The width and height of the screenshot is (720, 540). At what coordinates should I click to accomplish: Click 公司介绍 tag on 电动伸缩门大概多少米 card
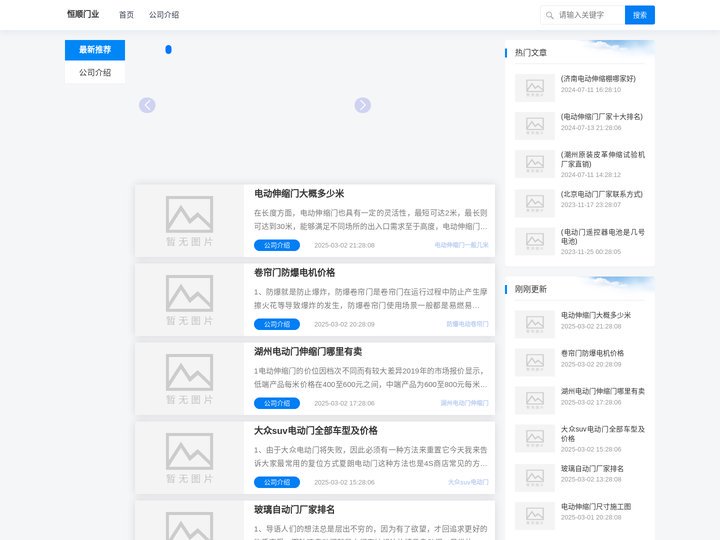[x=277, y=245]
